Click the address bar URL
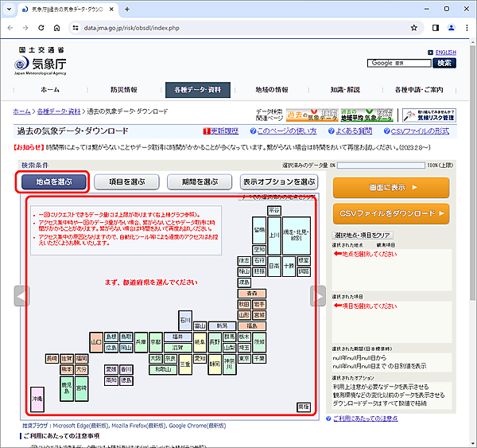 click(131, 28)
